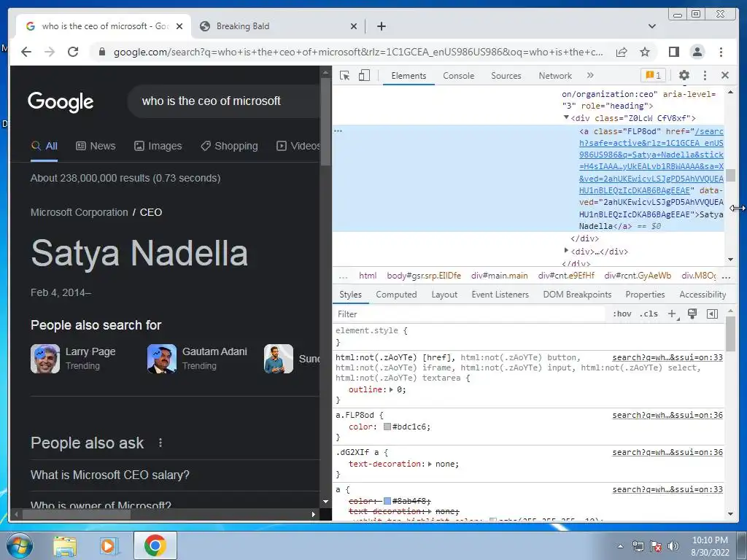Open Gautam Adani related search

coord(197,359)
